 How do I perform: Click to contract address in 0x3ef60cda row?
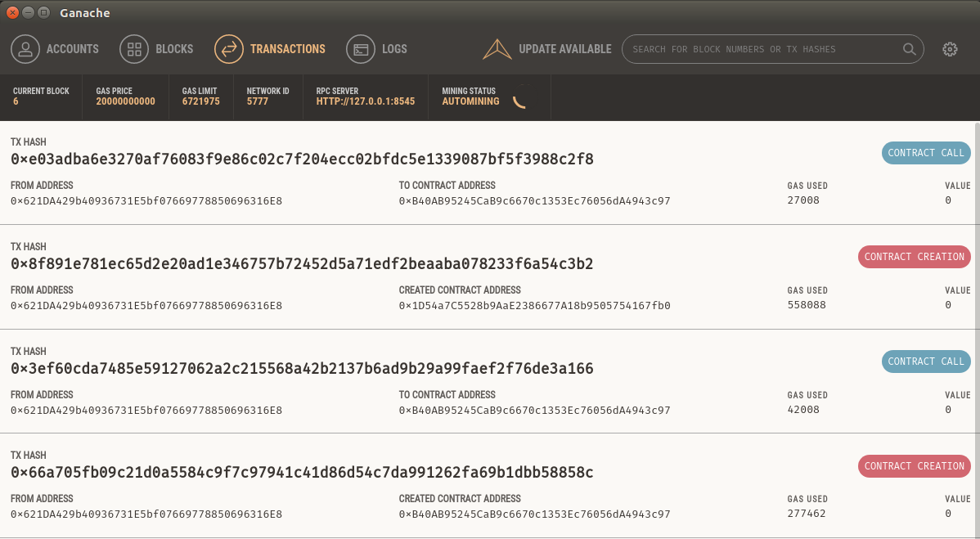pos(534,411)
